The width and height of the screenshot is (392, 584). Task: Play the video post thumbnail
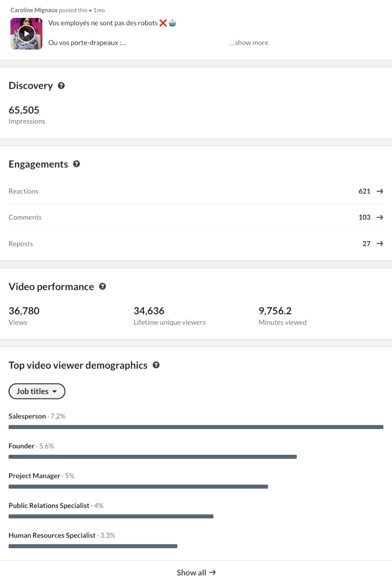tap(26, 33)
